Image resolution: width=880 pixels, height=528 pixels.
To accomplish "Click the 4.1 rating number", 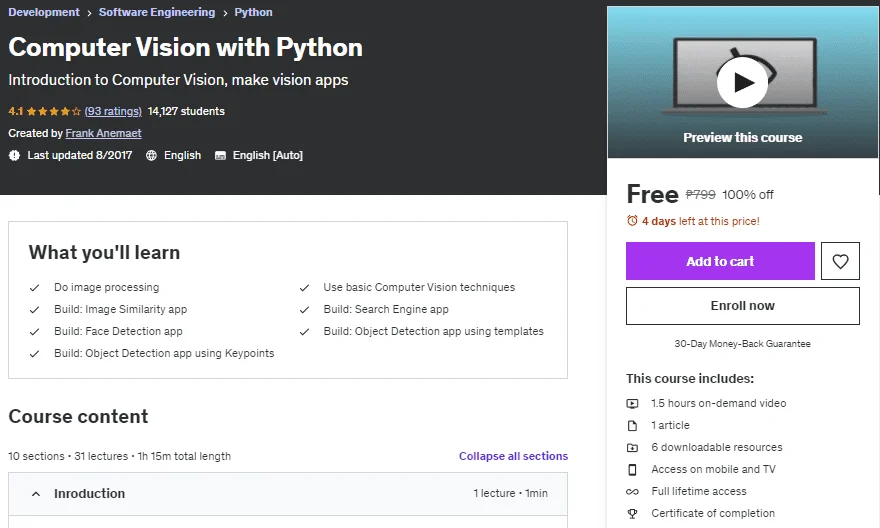I will (x=16, y=111).
